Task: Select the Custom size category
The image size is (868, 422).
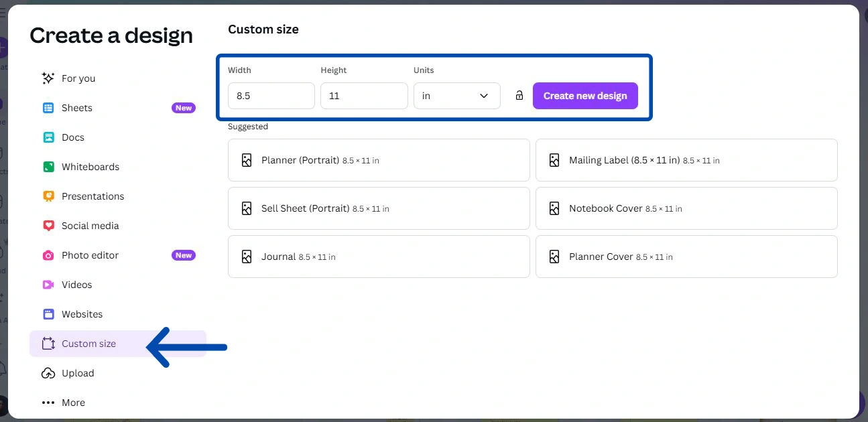Action: (118, 344)
